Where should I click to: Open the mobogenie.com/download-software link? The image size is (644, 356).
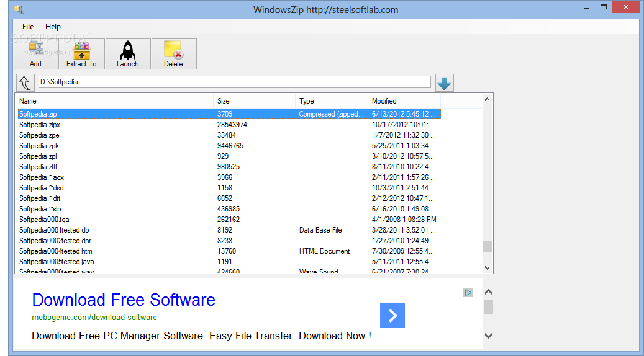[x=94, y=318]
